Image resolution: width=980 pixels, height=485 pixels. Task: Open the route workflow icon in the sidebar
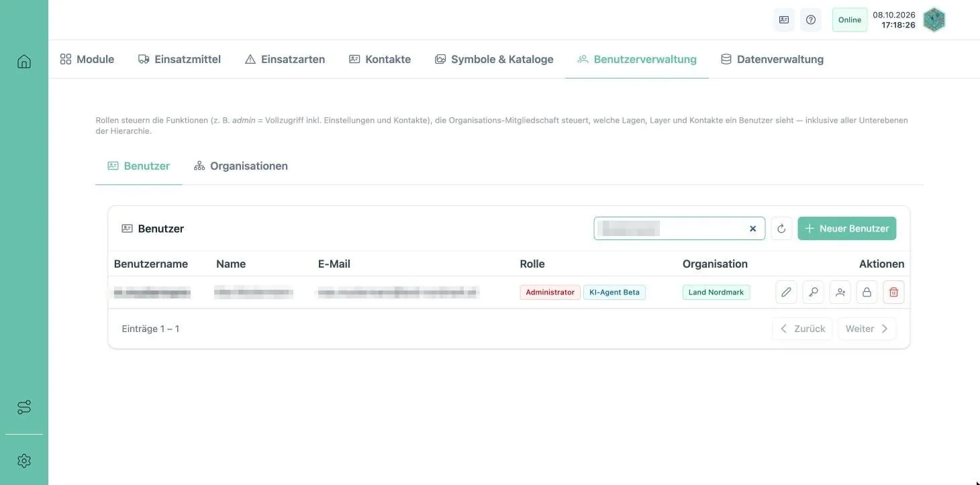[24, 407]
